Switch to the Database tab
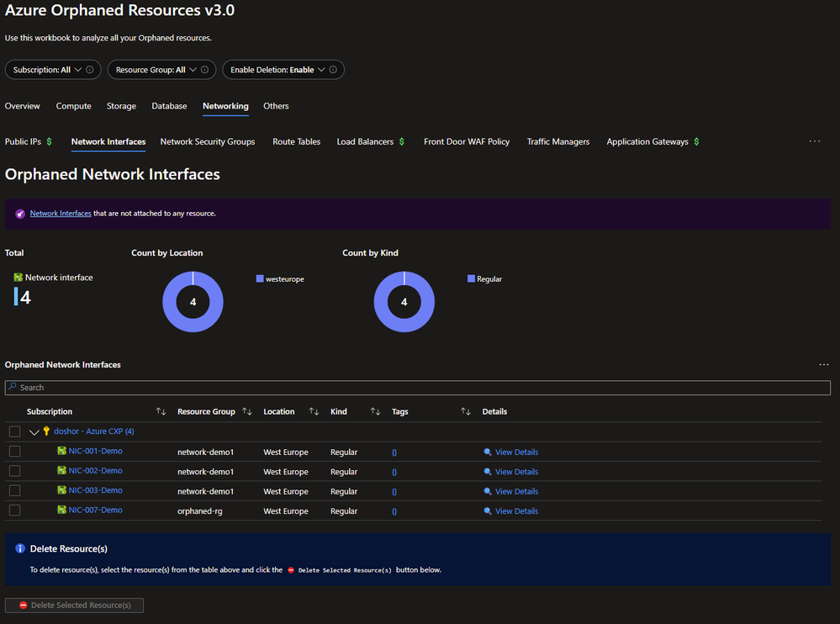840x624 pixels. pyautogui.click(x=169, y=106)
